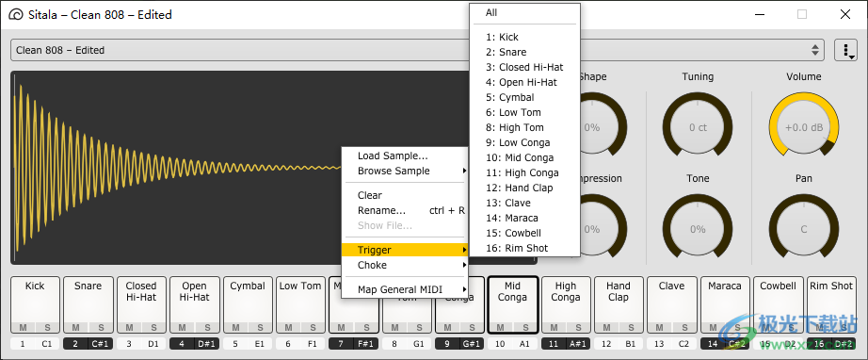Click the Pan knob labeled C
The width and height of the screenshot is (868, 360).
[x=803, y=229]
